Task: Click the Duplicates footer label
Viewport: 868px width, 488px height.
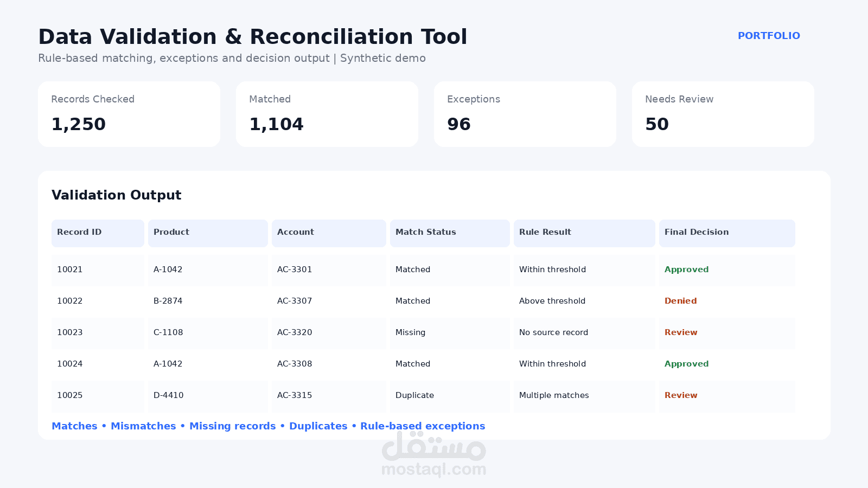Action: 318,426
